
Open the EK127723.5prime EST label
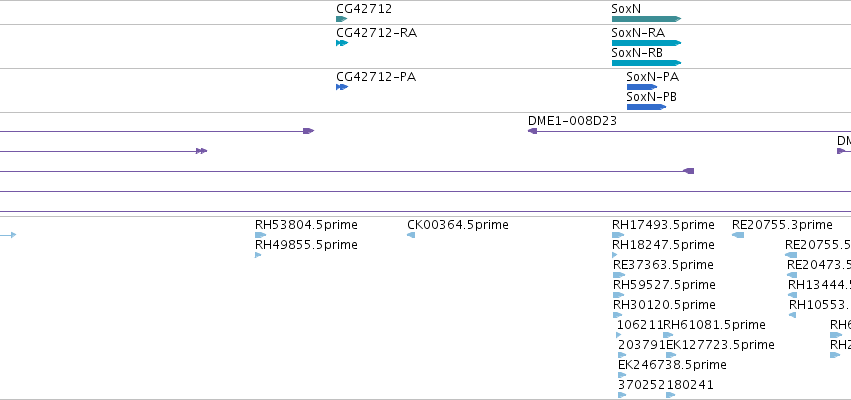pos(720,345)
